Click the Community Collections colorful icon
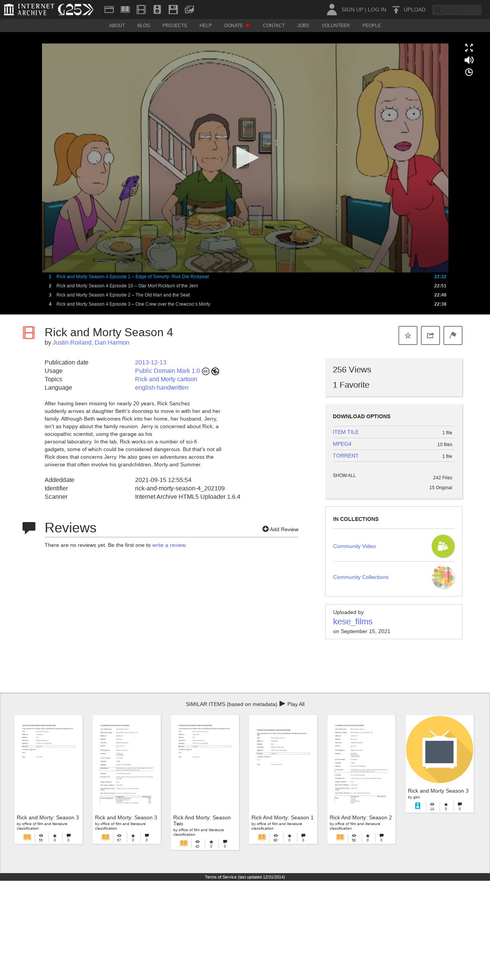The image size is (490, 980). (443, 577)
